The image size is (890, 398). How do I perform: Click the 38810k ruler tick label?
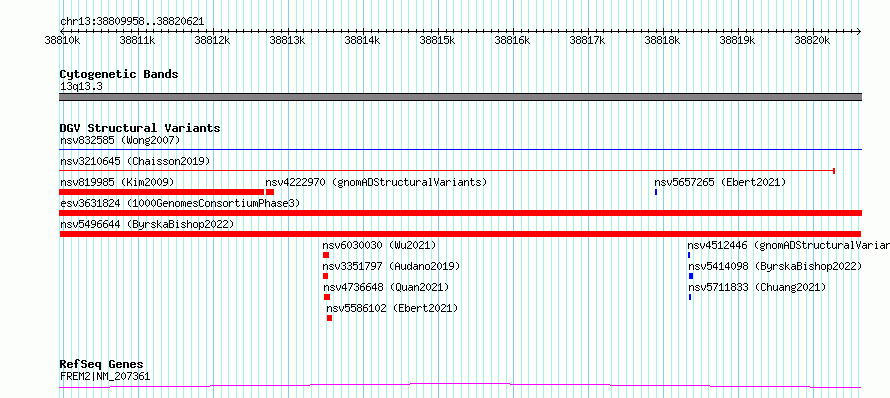62,40
